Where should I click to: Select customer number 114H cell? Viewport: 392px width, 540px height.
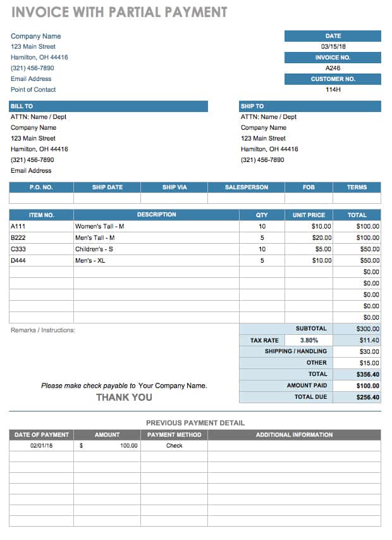click(x=333, y=89)
